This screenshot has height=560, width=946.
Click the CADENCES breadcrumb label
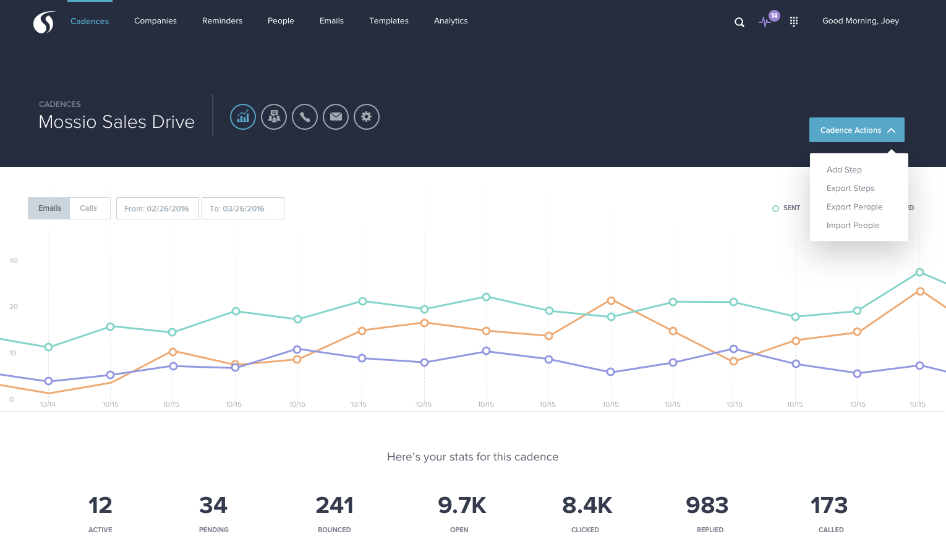click(x=60, y=104)
